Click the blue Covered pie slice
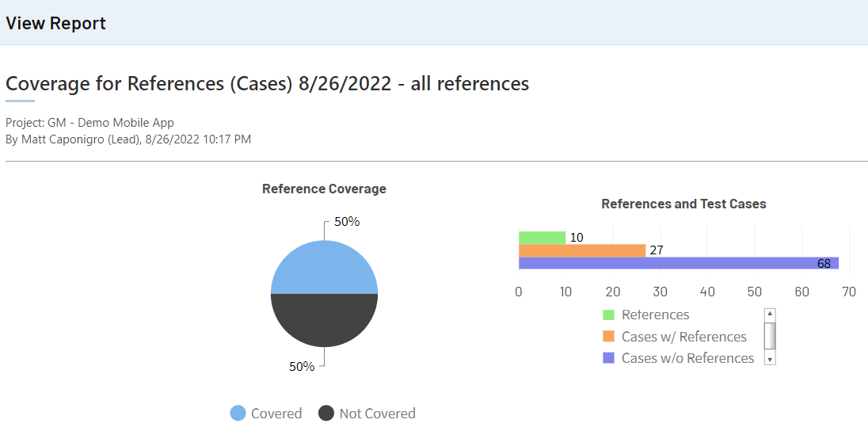This screenshot has width=868, height=431. 325,267
